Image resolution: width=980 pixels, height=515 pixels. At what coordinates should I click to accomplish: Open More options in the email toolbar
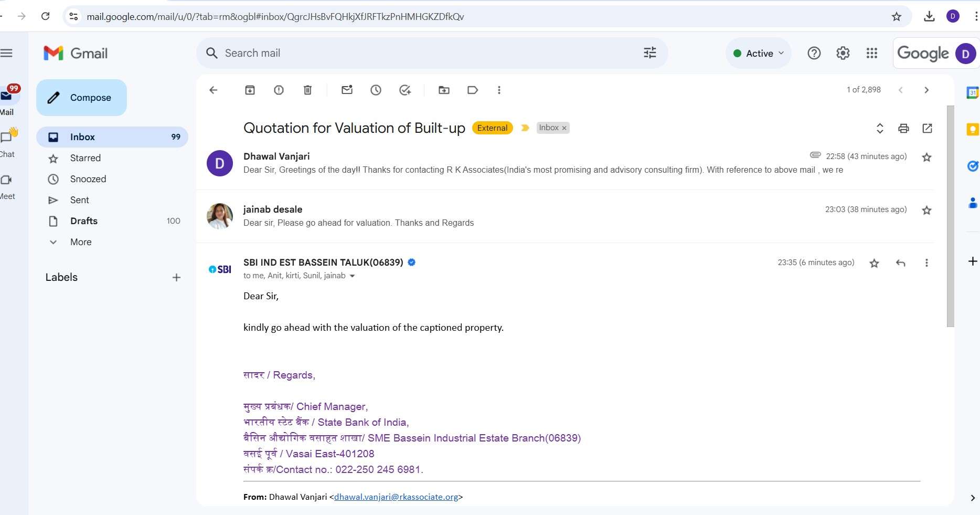(499, 90)
